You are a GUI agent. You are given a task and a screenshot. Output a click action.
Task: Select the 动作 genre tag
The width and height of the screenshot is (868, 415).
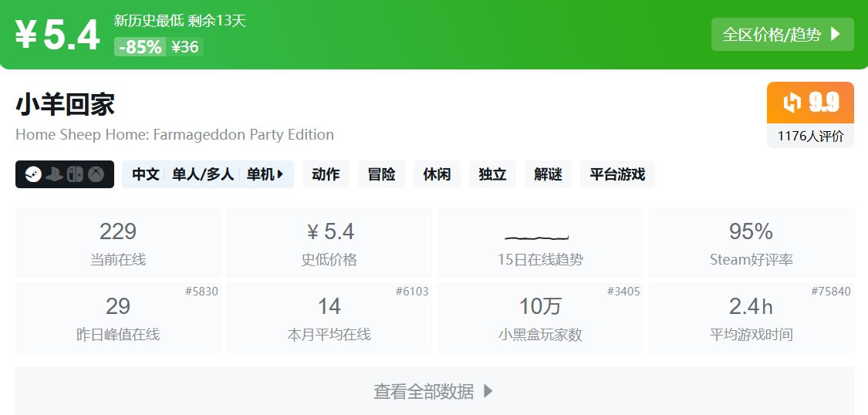click(326, 174)
